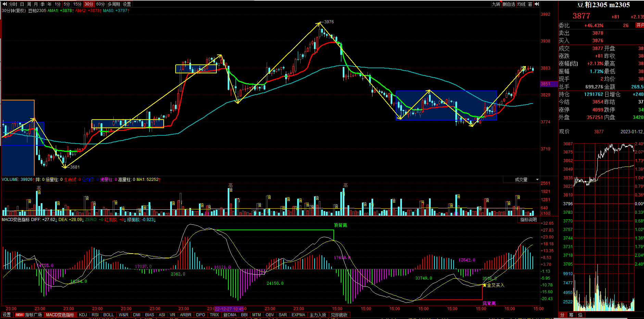Click the 指标说明 indicator description button
Image resolution: width=644 pixels, height=319 pixels.
(x=528, y=220)
